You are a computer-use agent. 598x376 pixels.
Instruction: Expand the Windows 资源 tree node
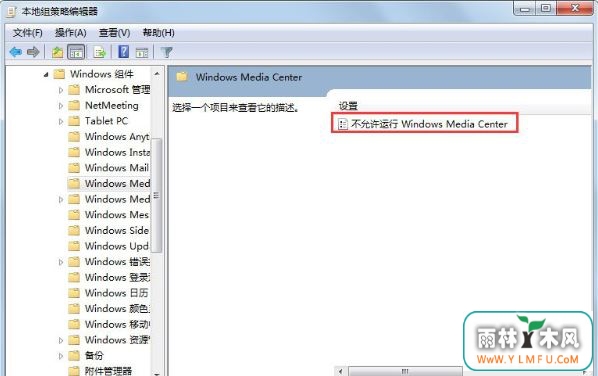(61, 340)
